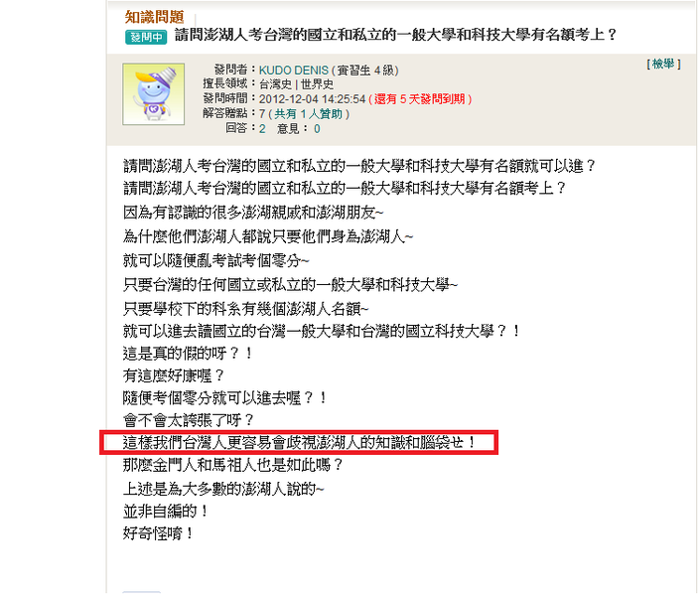Open KUDO DENIS user profile link
This screenshot has height=596, width=700.
[x=294, y=71]
